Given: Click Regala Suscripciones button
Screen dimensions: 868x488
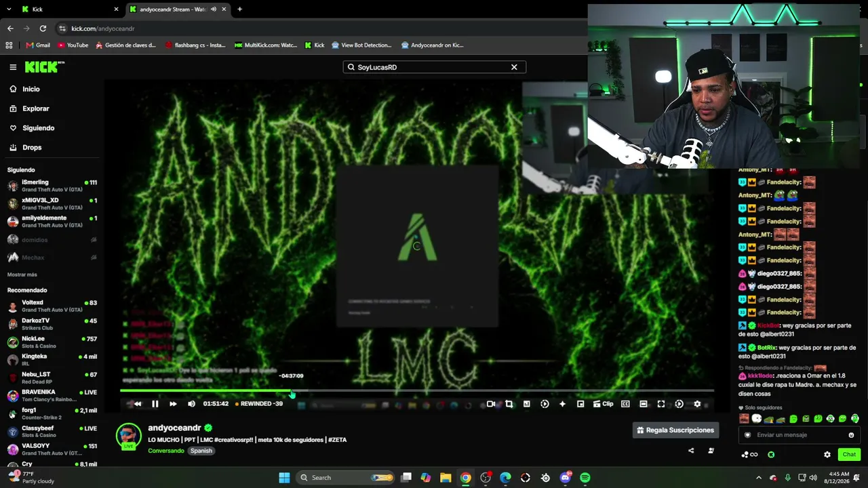Looking at the screenshot, I should [675, 430].
